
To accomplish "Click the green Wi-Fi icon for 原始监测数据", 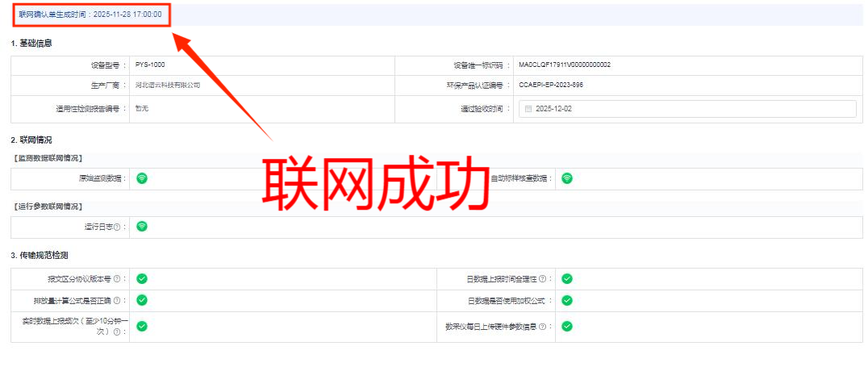I will tap(142, 178).
